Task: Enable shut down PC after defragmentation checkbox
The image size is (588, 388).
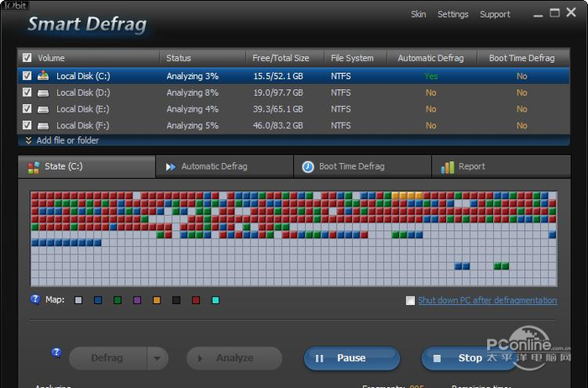Action: pyautogui.click(x=410, y=301)
